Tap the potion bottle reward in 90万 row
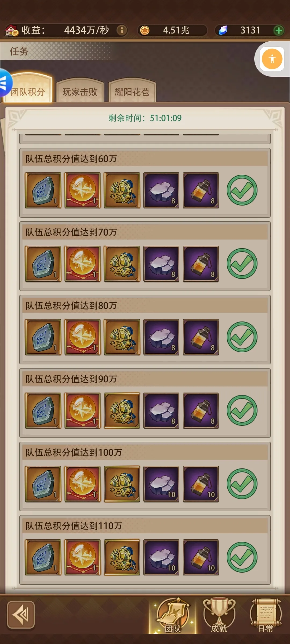 tap(201, 411)
